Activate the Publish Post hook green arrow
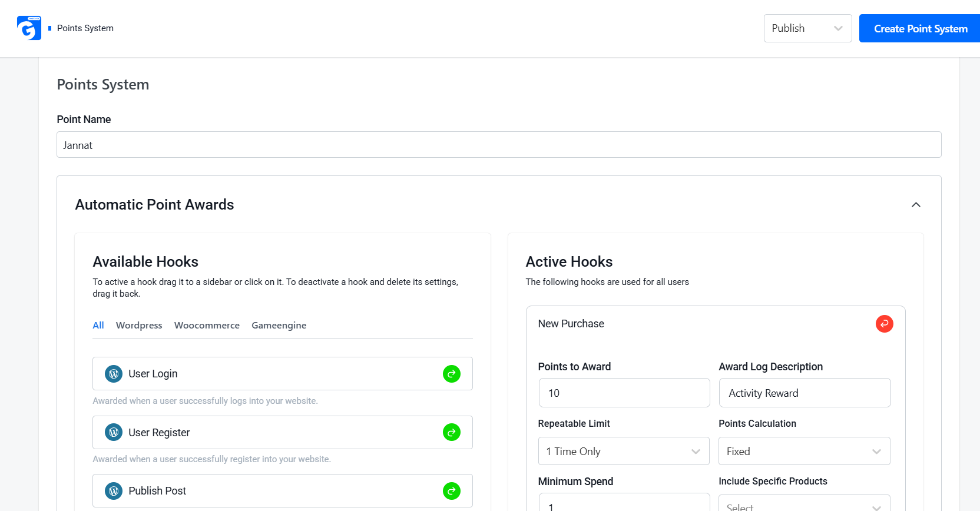This screenshot has height=511, width=980. click(452, 491)
